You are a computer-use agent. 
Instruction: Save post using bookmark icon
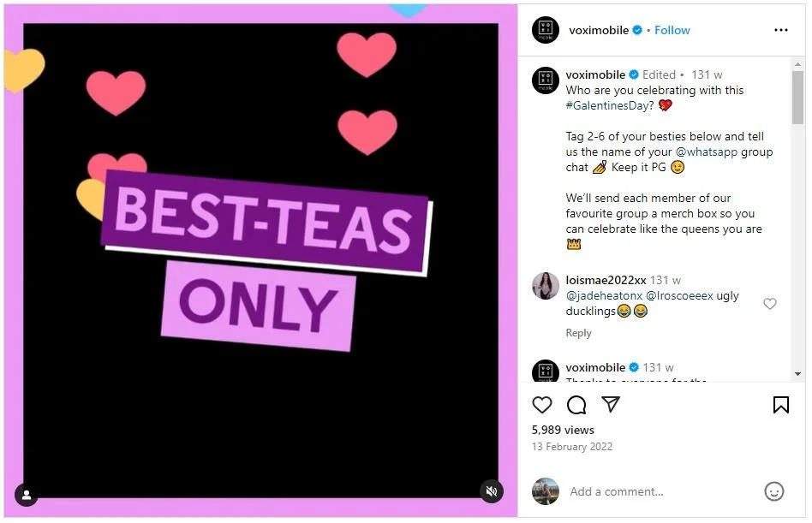[781, 405]
